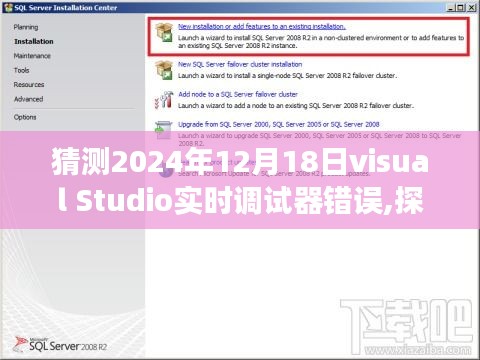
Task: Switch to the Maintenance category
Action: point(32,56)
